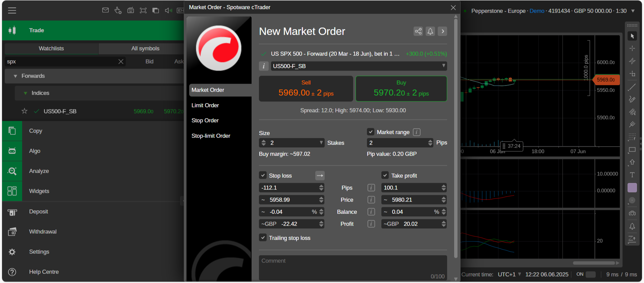
Task: Open the Withdrawal page
Action: [x=93, y=232]
